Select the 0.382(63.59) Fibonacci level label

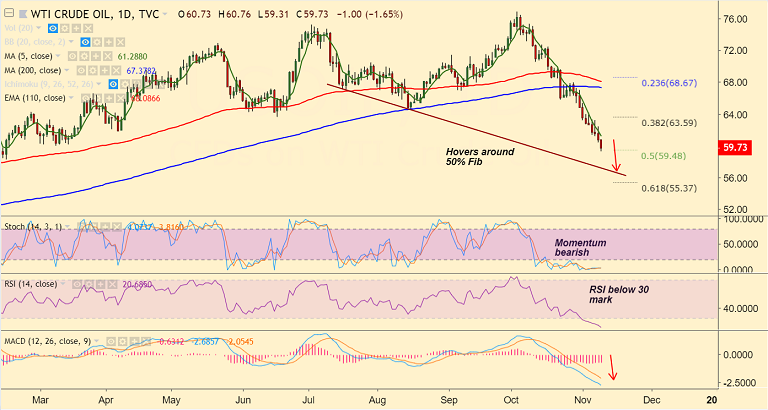pyautogui.click(x=669, y=123)
